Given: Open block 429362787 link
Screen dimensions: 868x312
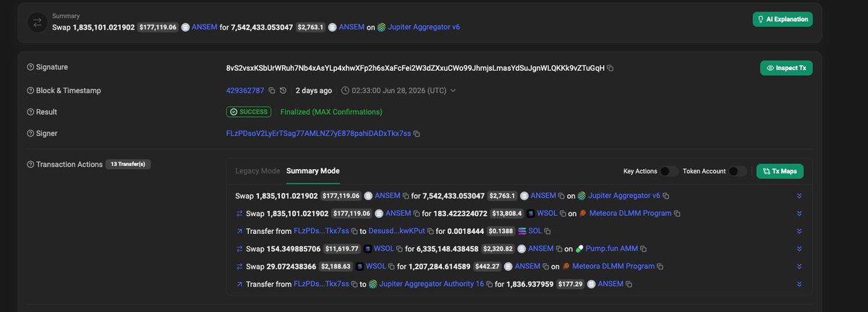Looking at the screenshot, I should (245, 91).
